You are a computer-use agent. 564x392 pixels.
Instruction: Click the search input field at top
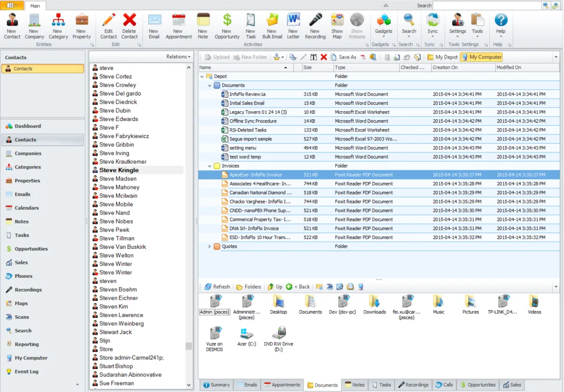[x=487, y=6]
